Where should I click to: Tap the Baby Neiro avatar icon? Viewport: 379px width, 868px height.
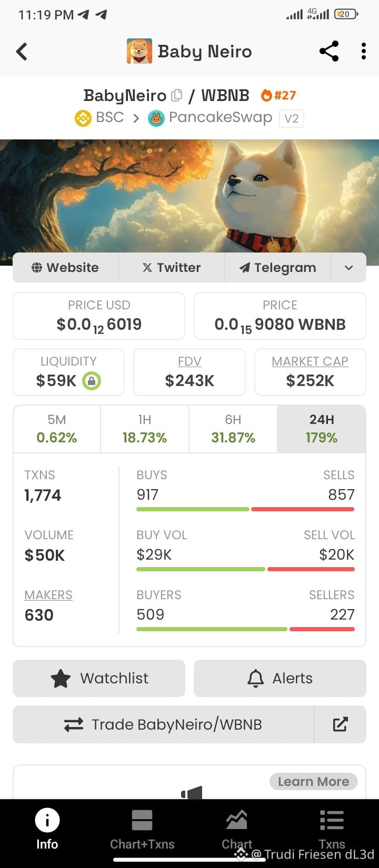click(139, 52)
